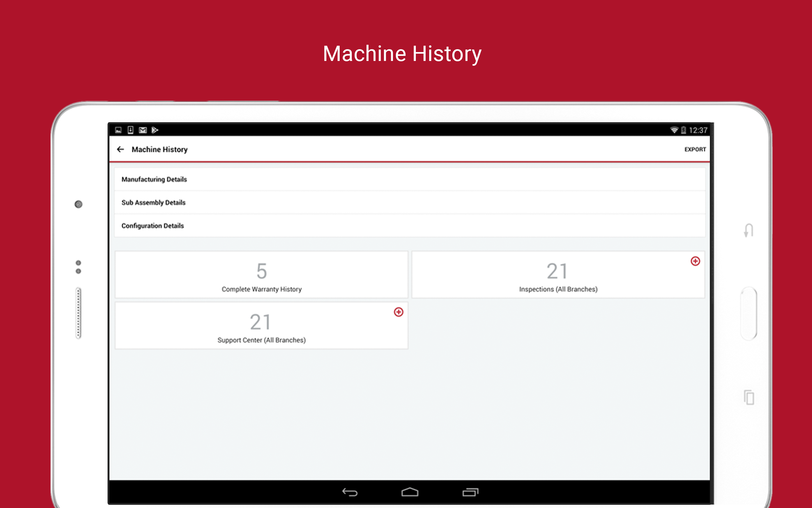This screenshot has height=508, width=812.
Task: Click the number 5 warranty count
Action: [261, 271]
